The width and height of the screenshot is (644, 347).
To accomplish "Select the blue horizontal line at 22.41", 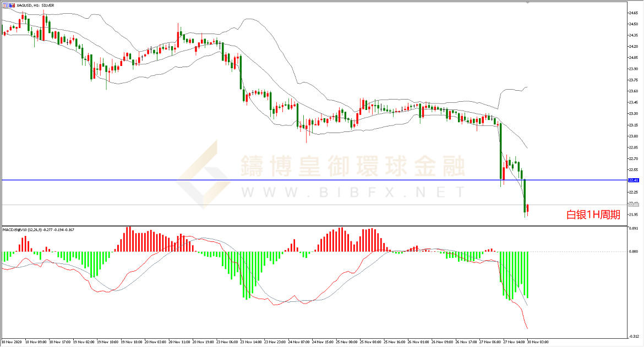I will (x=275, y=180).
